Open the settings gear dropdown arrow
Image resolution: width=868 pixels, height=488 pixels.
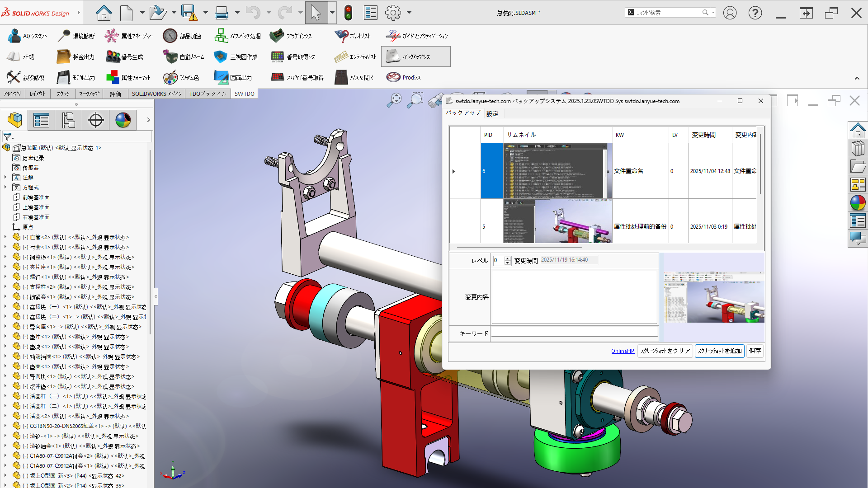pyautogui.click(x=409, y=13)
